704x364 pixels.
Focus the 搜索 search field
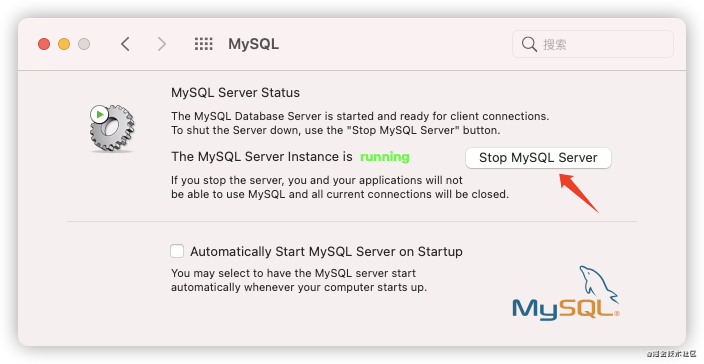click(x=593, y=44)
